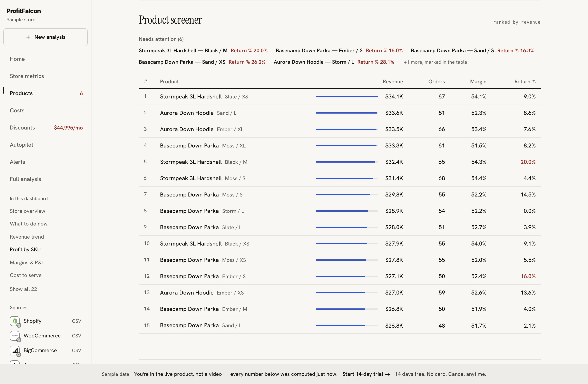This screenshot has height=384, width=588.
Task: Select row Stormpeak 3L Hardshell Black / XS
Action: [x=340, y=244]
